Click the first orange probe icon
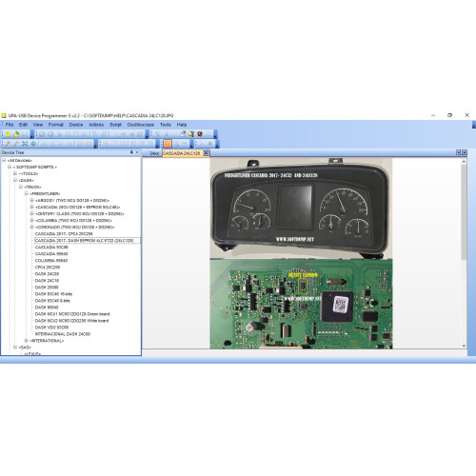Viewport: 476px width, 476px height. [8, 144]
